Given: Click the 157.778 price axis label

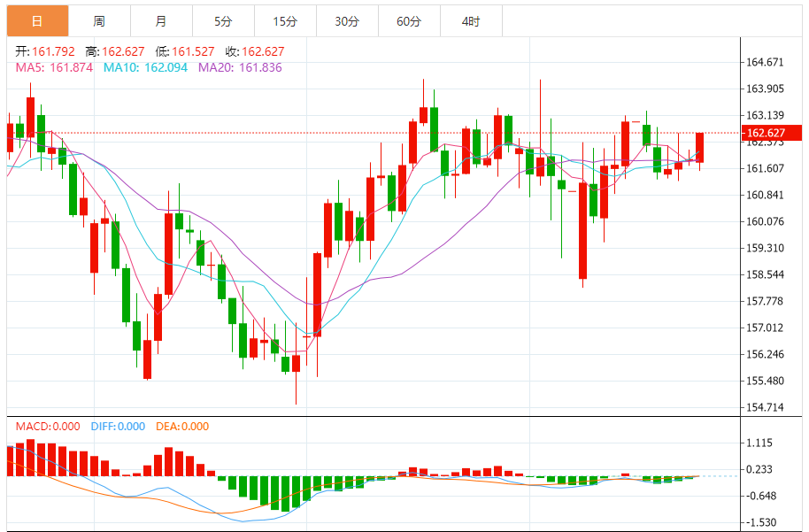Looking at the screenshot, I should coord(765,301).
